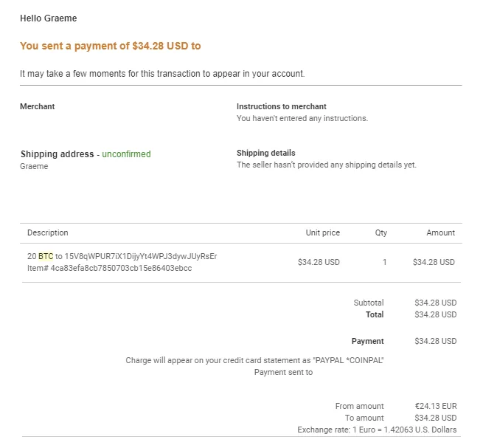Viewport: 483px width, 448px height.
Task: Click the Merchant label
Action: point(38,106)
